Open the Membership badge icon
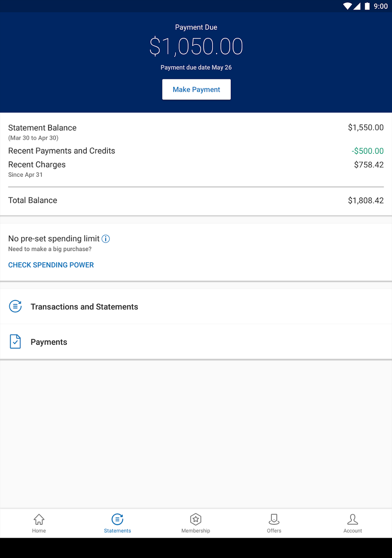The height and width of the screenshot is (558, 392). point(196,519)
